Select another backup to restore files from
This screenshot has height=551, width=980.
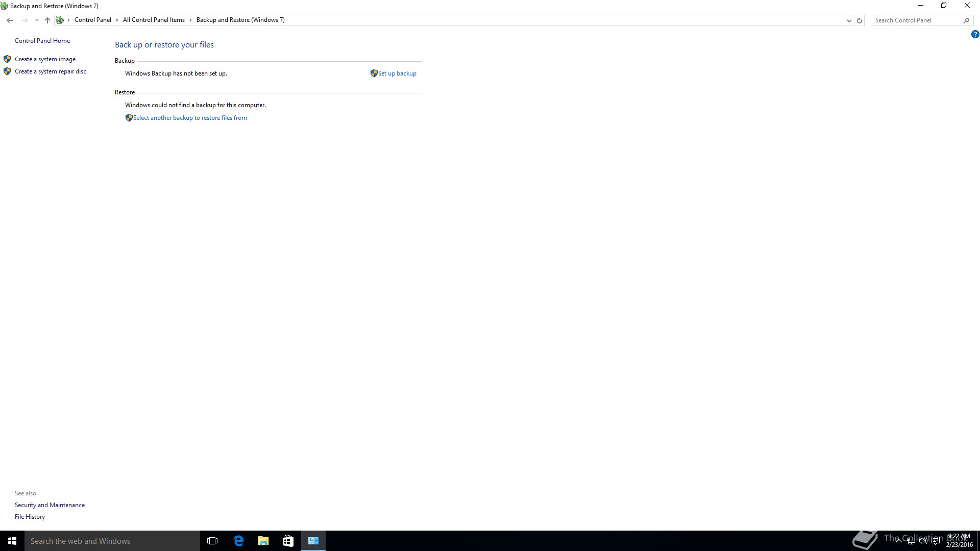[189, 118]
